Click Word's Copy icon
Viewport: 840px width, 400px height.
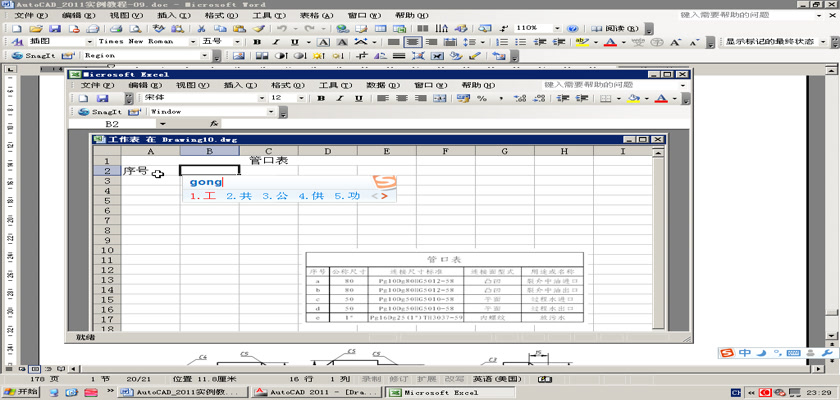(x=220, y=28)
